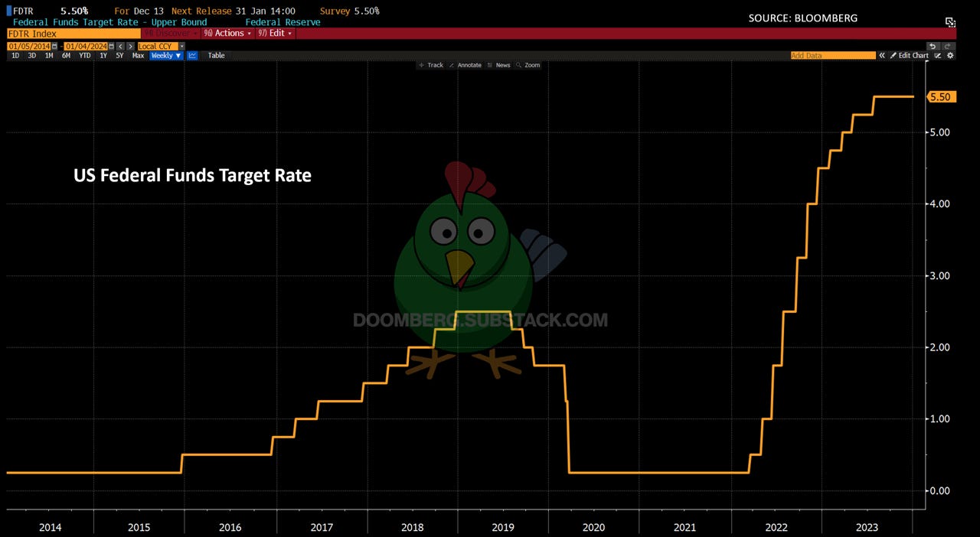Step date range forward with right arrow
The image size is (980, 537).
(130, 46)
